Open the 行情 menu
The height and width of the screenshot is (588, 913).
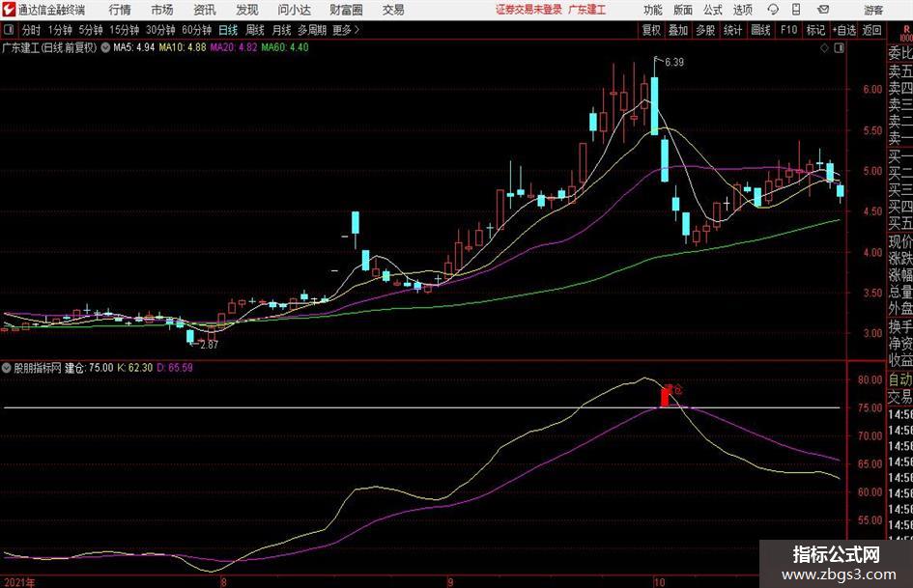120,10
